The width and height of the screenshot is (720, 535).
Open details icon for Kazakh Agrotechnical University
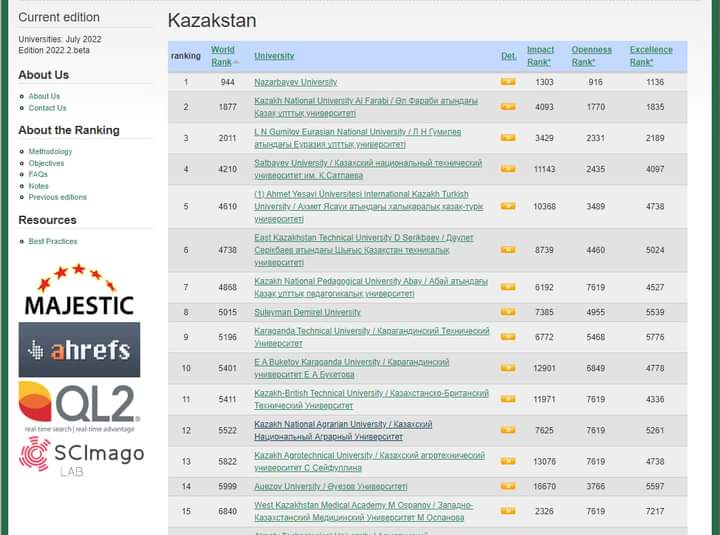(x=508, y=461)
